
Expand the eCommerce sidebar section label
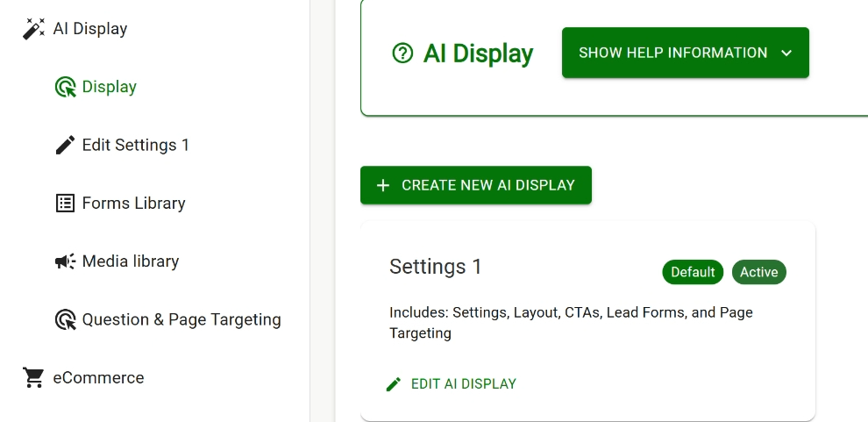point(98,378)
